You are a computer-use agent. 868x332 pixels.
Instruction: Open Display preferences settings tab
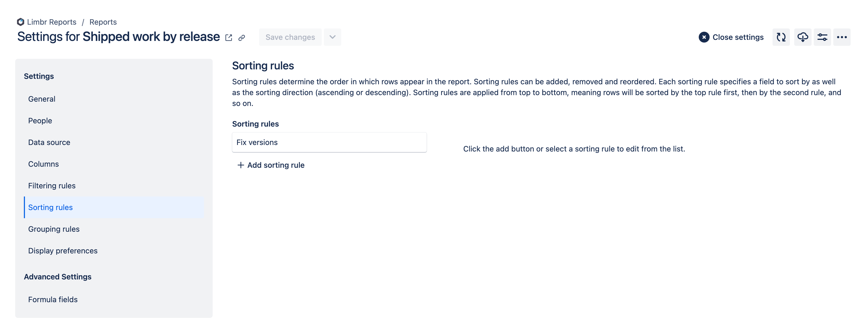tap(63, 251)
